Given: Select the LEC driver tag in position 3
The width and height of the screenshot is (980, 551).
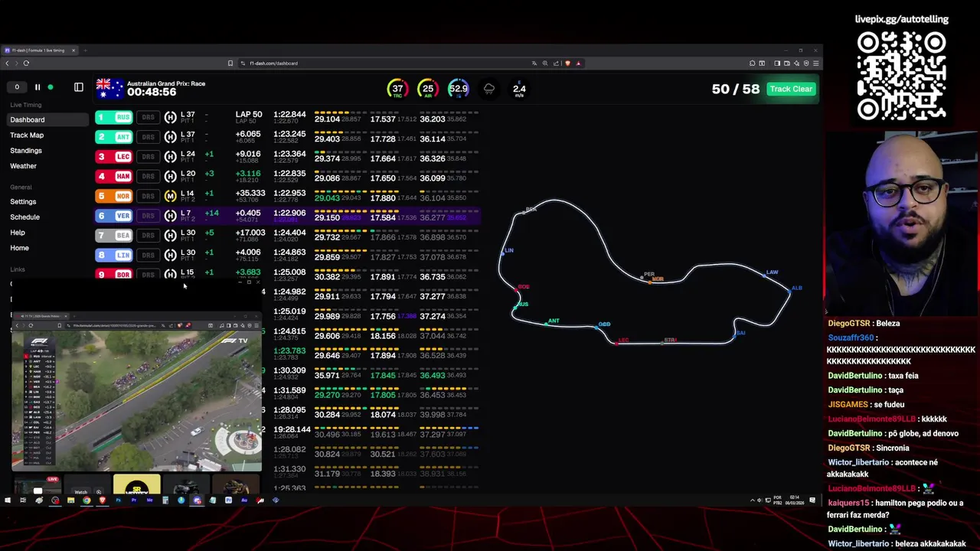Looking at the screenshot, I should point(114,157).
